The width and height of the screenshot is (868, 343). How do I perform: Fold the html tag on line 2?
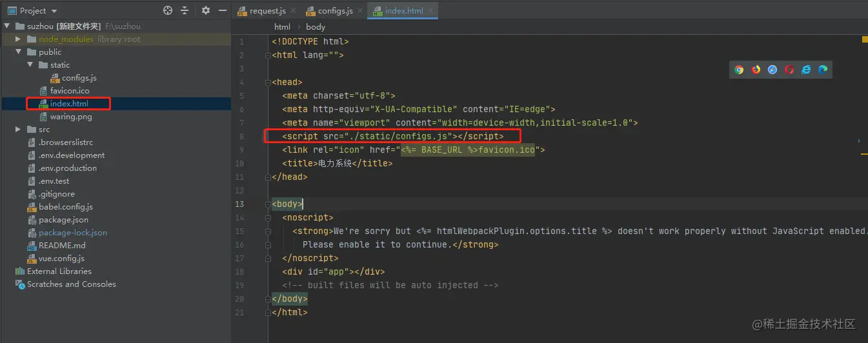(x=268, y=55)
